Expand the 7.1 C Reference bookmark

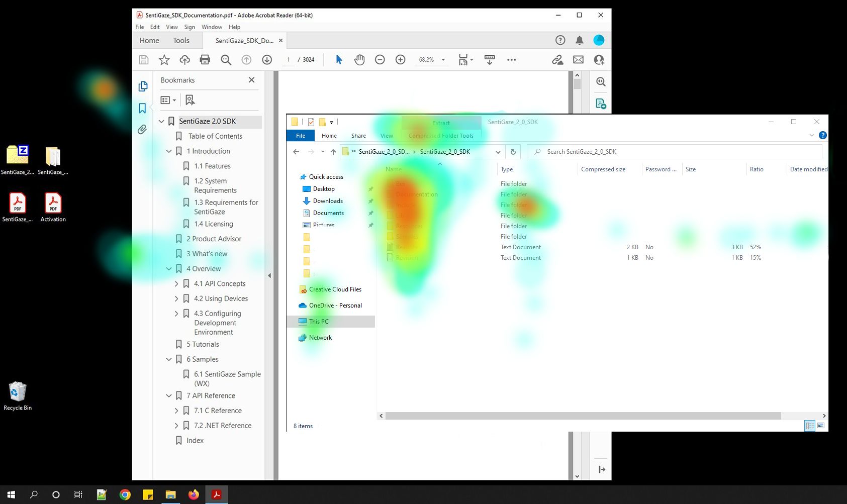(176, 411)
